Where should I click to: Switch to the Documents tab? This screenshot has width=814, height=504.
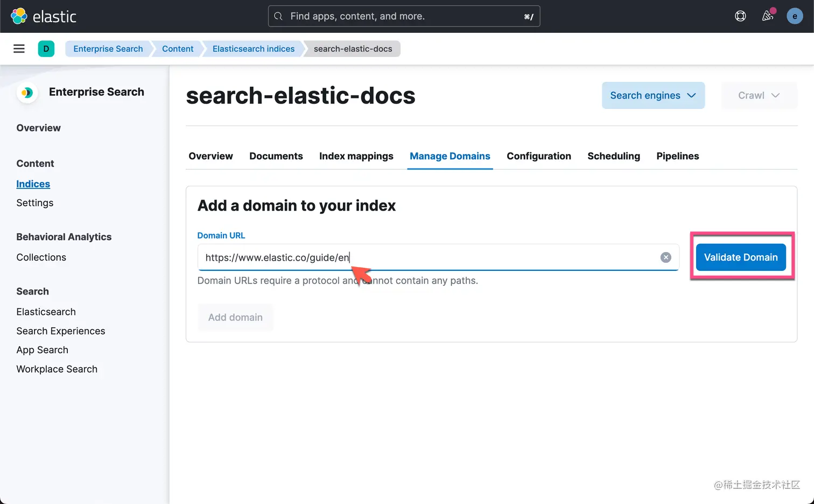pyautogui.click(x=276, y=156)
